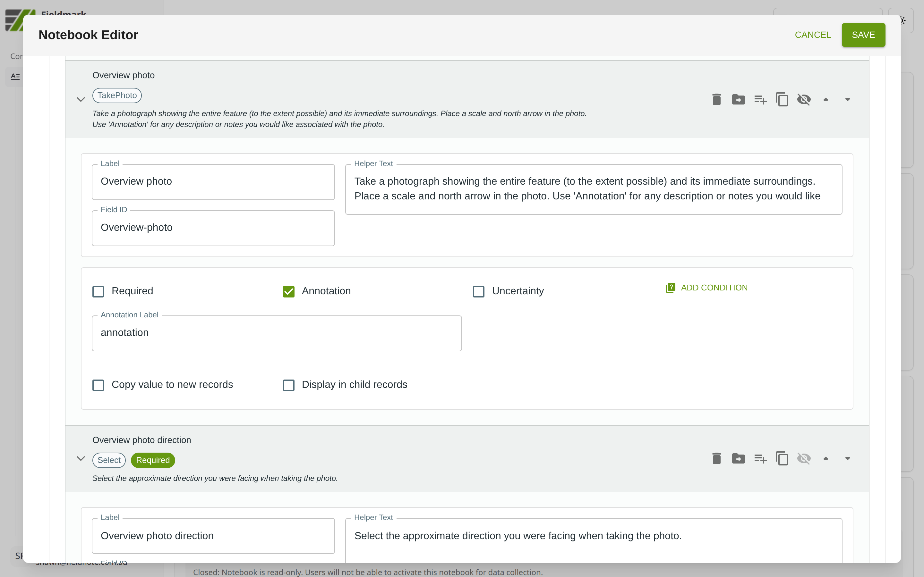The height and width of the screenshot is (577, 924).
Task: Add field below Overview photo direction
Action: click(760, 458)
